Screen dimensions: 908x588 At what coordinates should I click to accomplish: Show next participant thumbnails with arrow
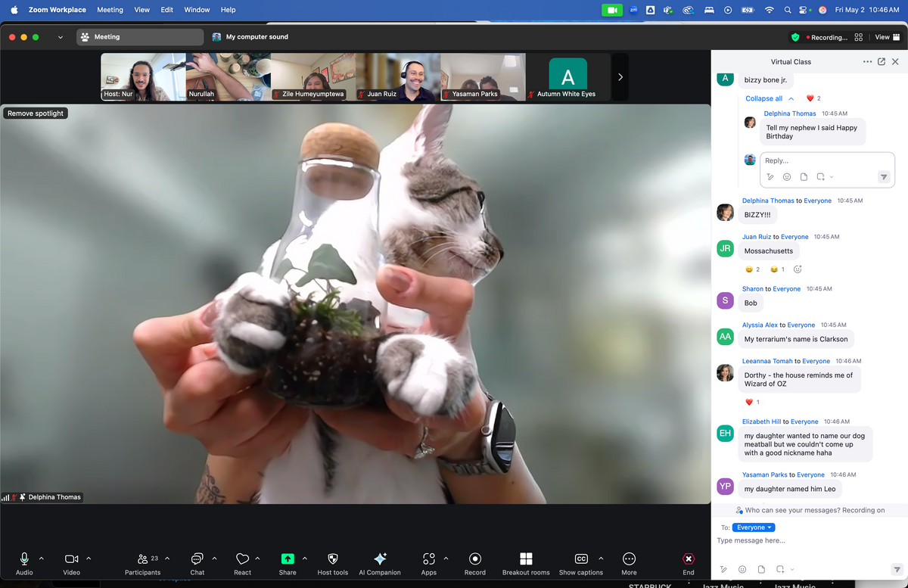(620, 77)
